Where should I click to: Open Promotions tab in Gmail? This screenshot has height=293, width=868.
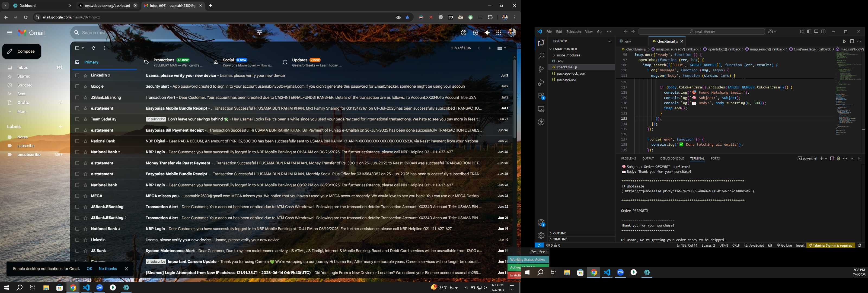pyautogui.click(x=174, y=62)
